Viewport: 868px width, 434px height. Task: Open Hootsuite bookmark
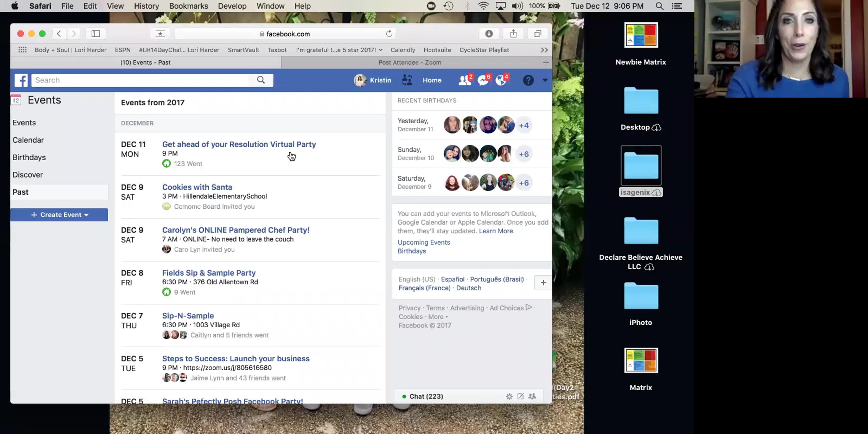coord(437,50)
